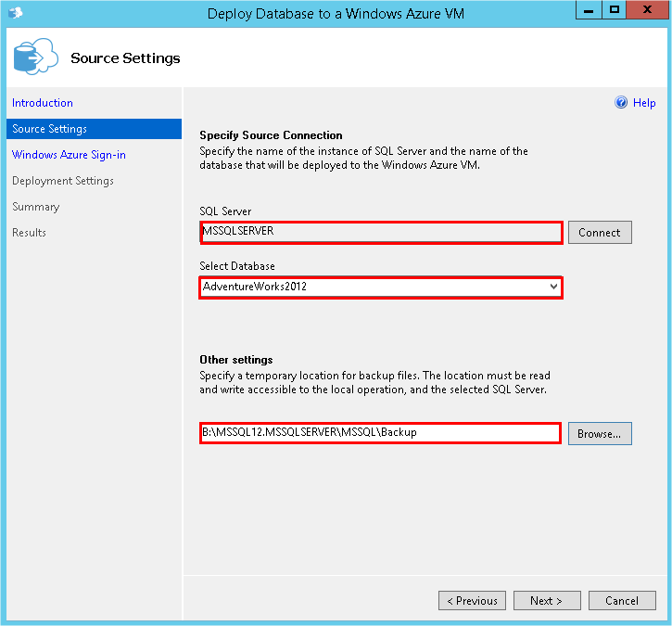Click the Browse... button

(x=600, y=433)
